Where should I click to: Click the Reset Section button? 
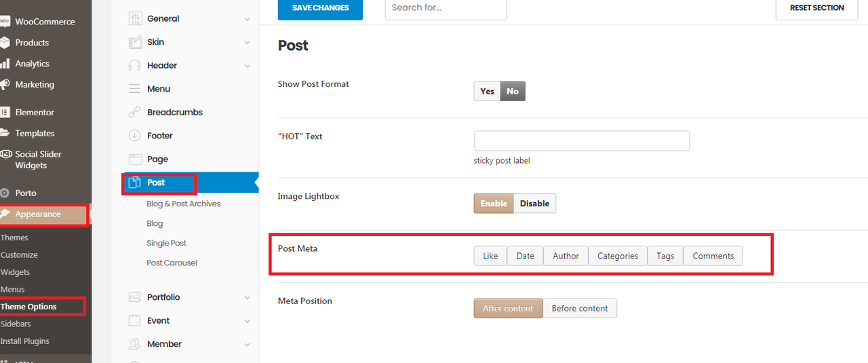tap(816, 8)
